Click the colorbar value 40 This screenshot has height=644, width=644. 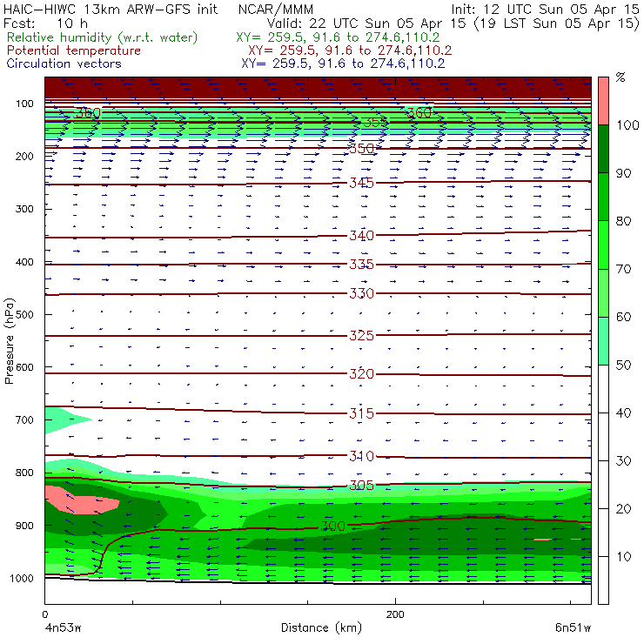pyautogui.click(x=623, y=413)
